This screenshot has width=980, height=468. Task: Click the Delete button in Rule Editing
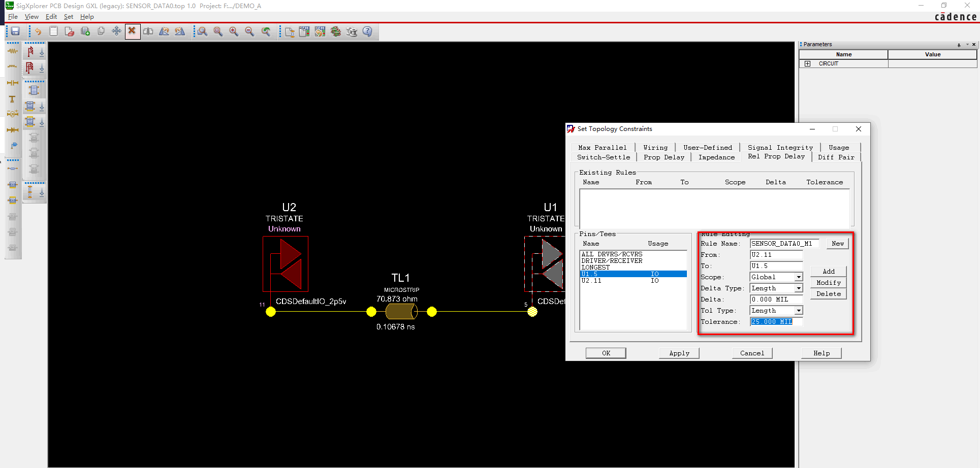[829, 294]
